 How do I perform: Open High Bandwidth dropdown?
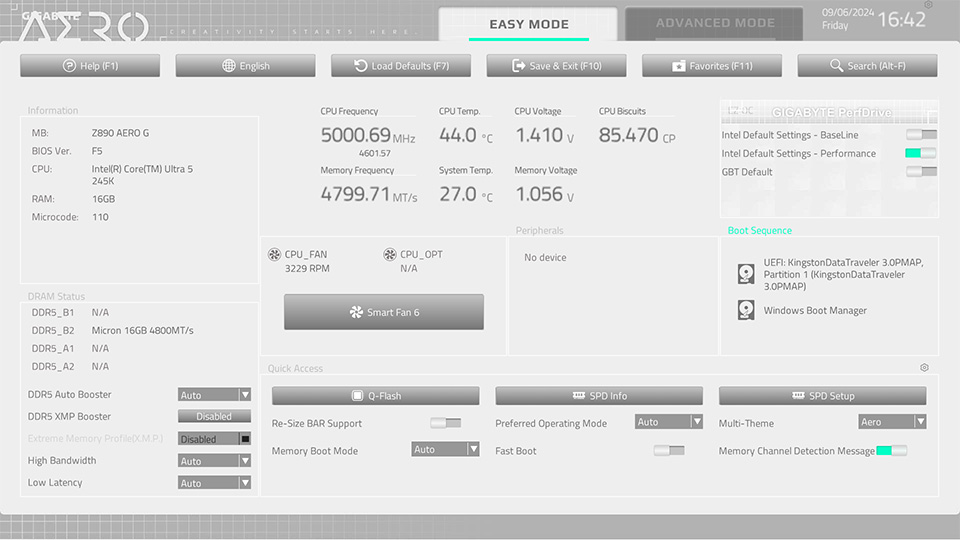tap(214, 460)
